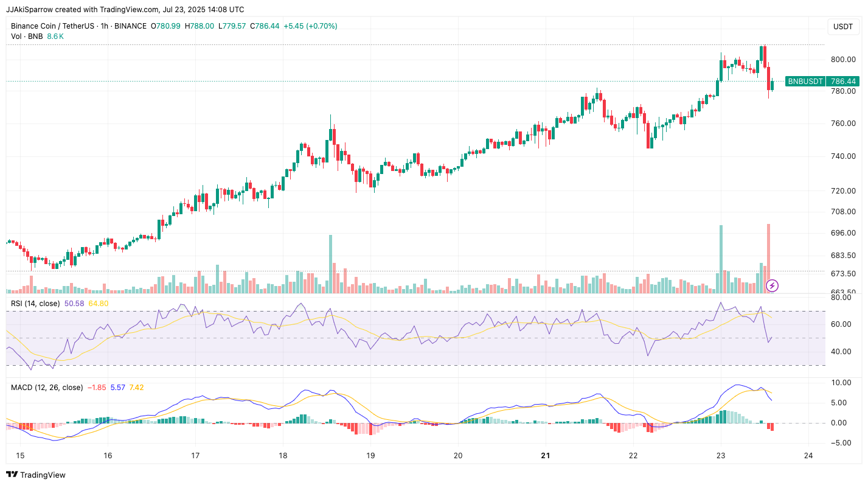Click the 10.00 level on MACD scale
This screenshot has width=868, height=485.
[842, 383]
